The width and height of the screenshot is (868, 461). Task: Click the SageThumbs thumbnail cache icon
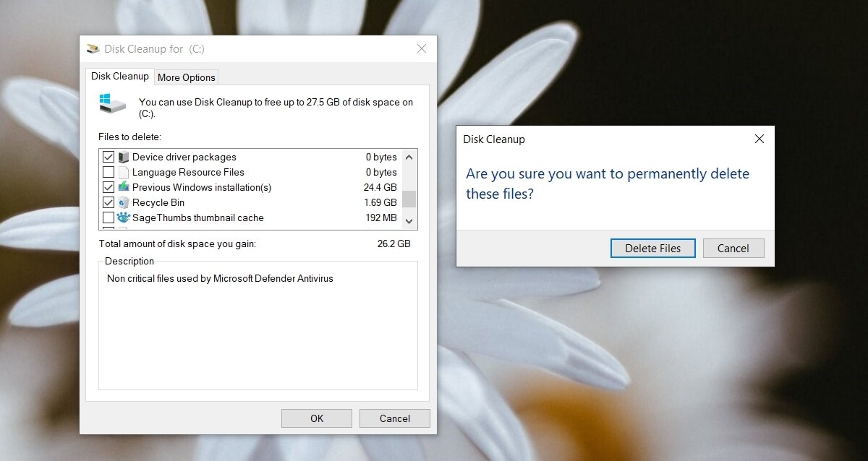pyautogui.click(x=123, y=217)
